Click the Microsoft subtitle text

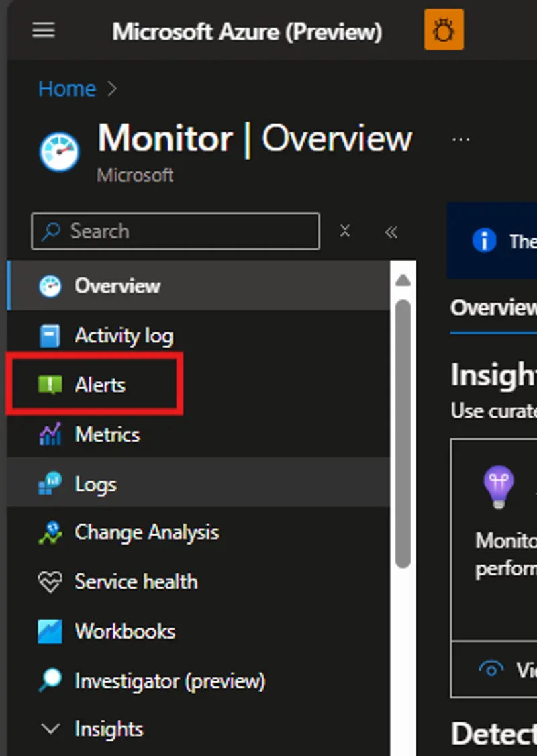135,175
